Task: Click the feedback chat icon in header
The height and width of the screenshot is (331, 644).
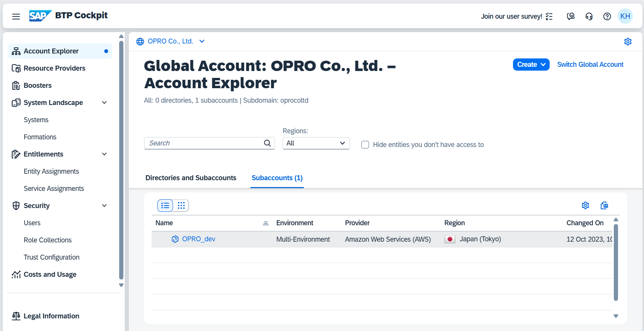Action: (x=571, y=16)
